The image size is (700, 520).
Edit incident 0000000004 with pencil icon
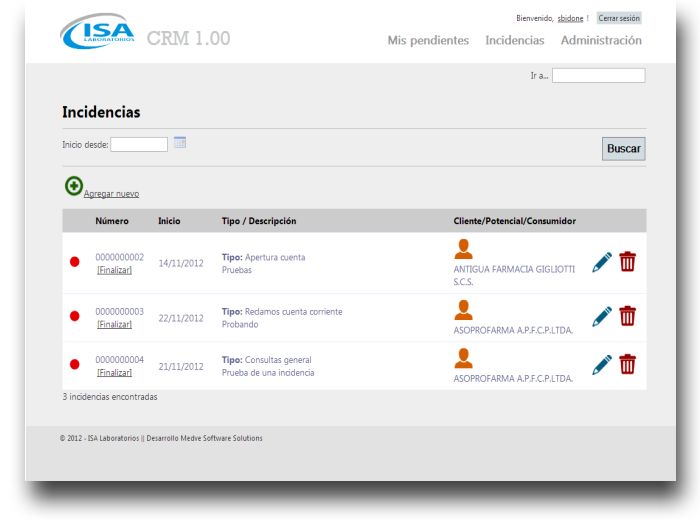[x=602, y=365]
